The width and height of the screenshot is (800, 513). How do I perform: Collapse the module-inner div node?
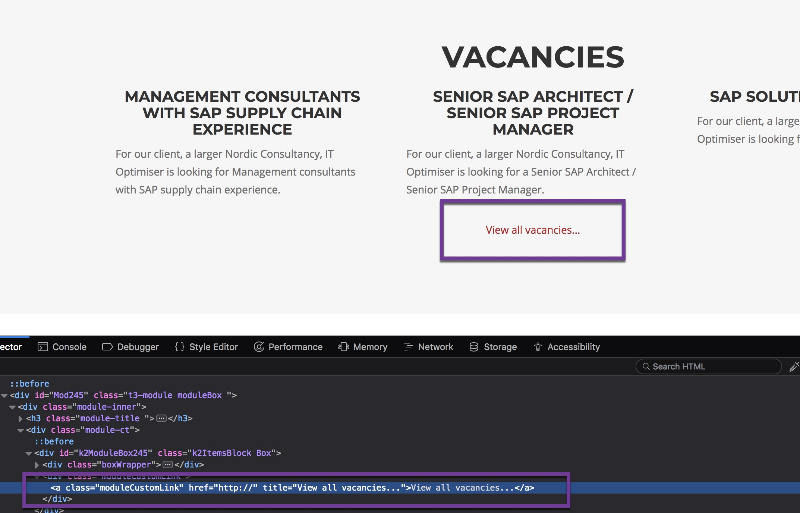pyautogui.click(x=13, y=407)
